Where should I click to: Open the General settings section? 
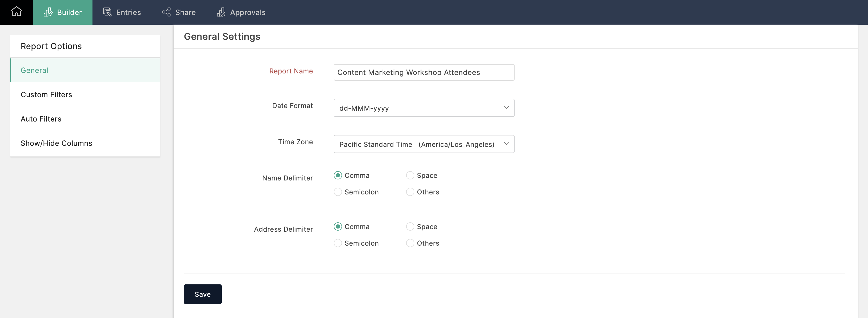click(x=34, y=70)
